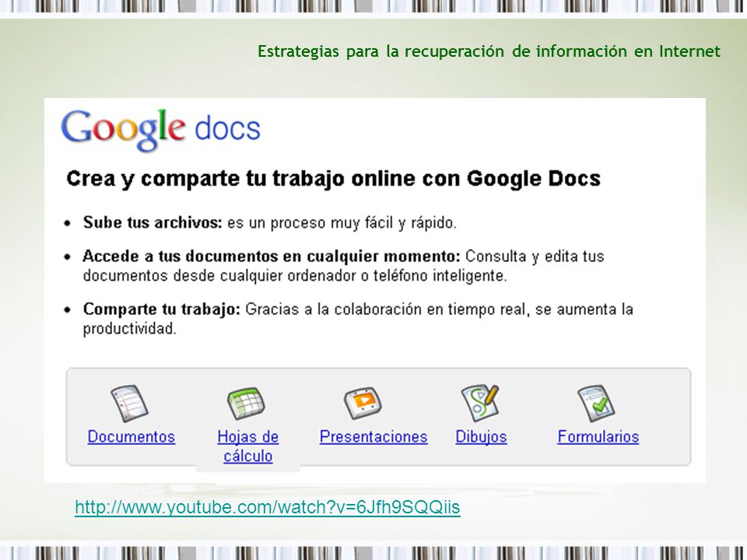This screenshot has height=560, width=747.
Task: Click the Formularios checkmark icon
Action: 597,404
